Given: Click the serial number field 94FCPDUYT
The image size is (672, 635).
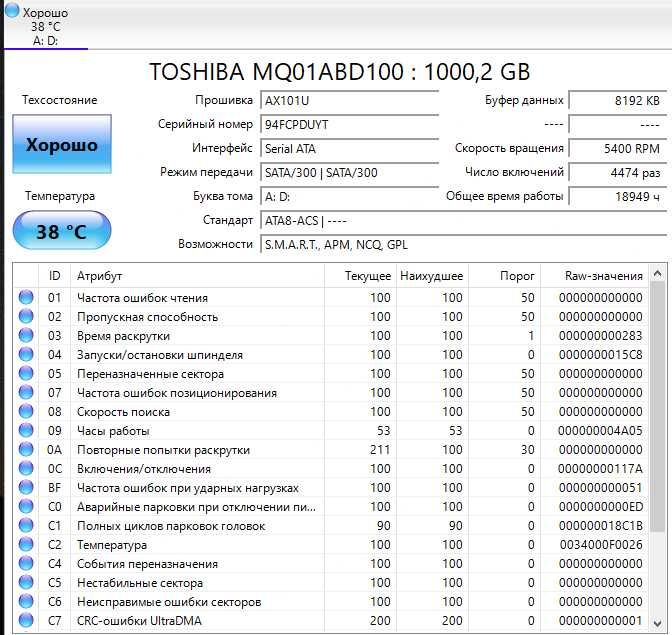Looking at the screenshot, I should coord(349,125).
